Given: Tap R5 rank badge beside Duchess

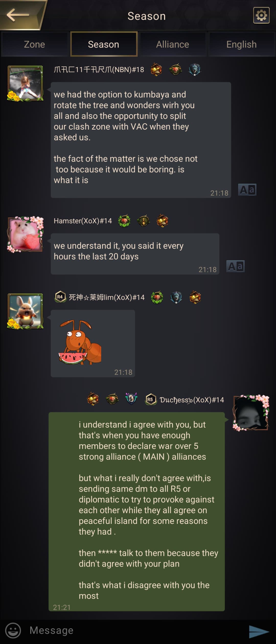Looking at the screenshot, I should [x=151, y=399].
